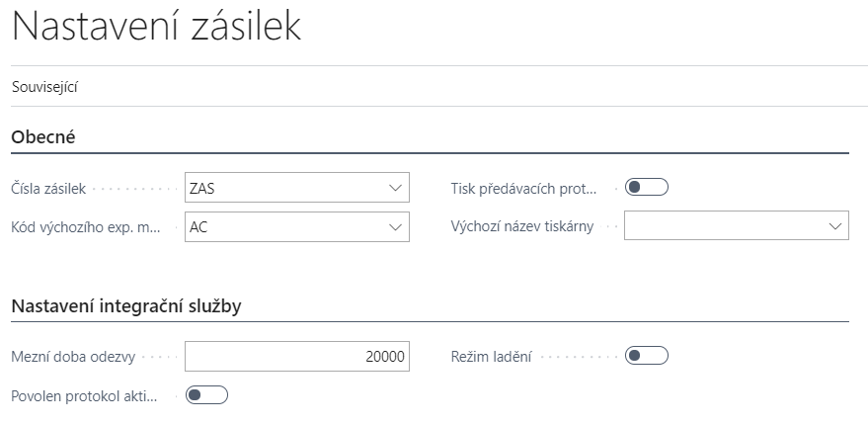Click the Kód výchozího exp. field containing AC

pos(281,226)
